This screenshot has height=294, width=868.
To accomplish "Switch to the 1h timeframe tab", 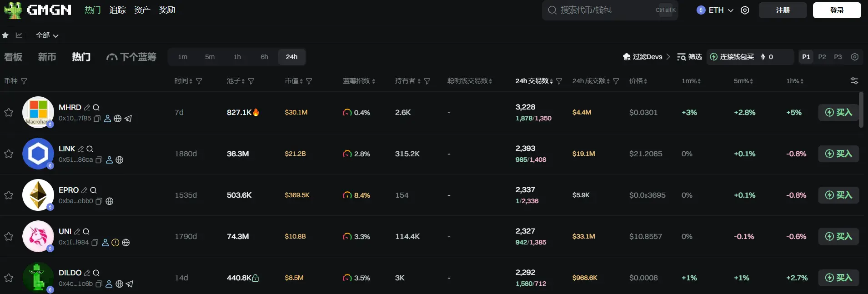I will (x=237, y=57).
